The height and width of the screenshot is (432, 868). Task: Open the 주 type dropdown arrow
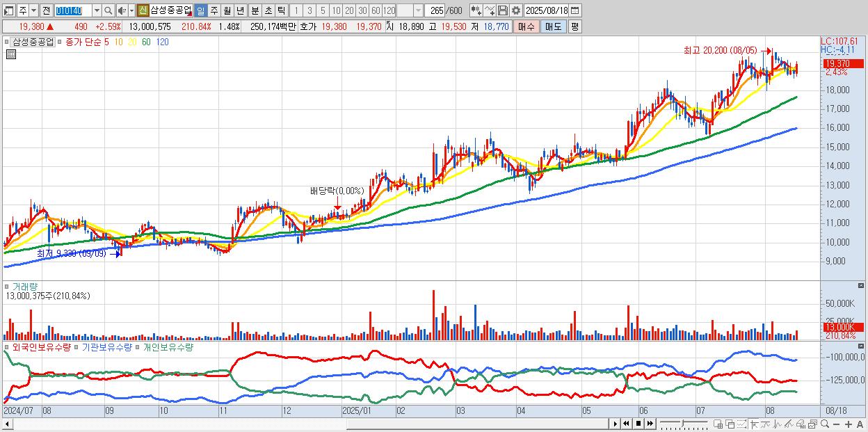point(33,10)
